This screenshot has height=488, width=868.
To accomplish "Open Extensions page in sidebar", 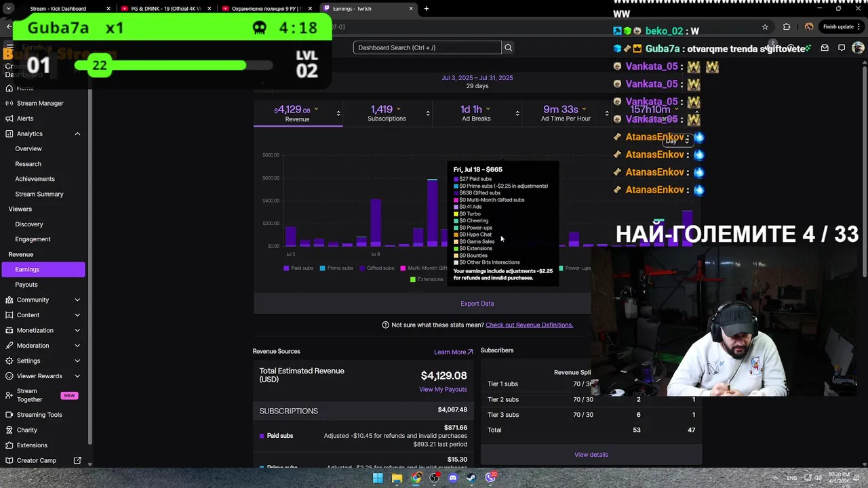I will tap(32, 445).
